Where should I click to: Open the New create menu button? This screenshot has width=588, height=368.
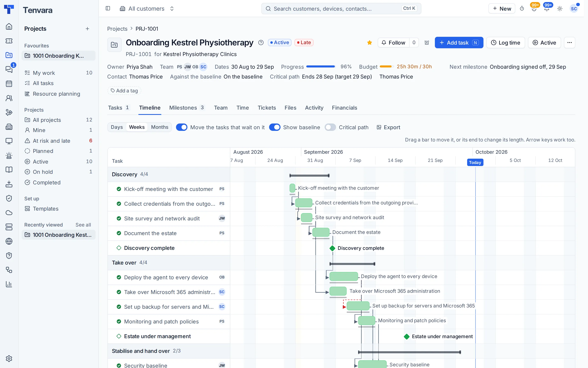click(502, 9)
